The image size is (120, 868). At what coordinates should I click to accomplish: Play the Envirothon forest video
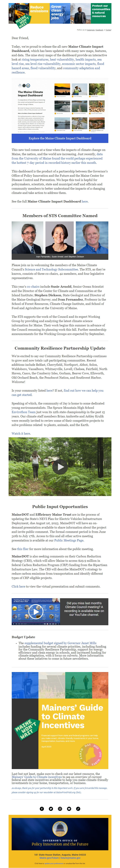coord(60,467)
